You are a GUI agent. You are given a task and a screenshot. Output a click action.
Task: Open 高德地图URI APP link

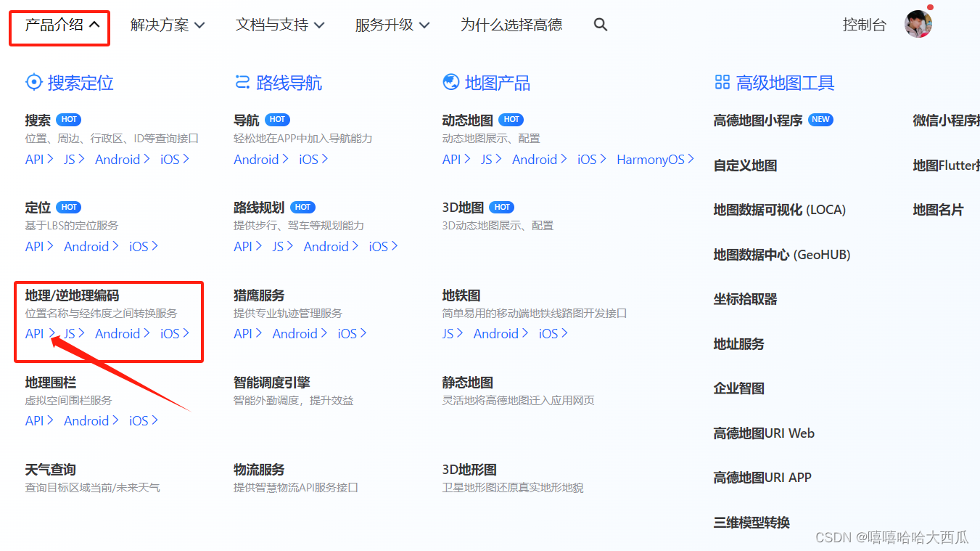(x=762, y=478)
